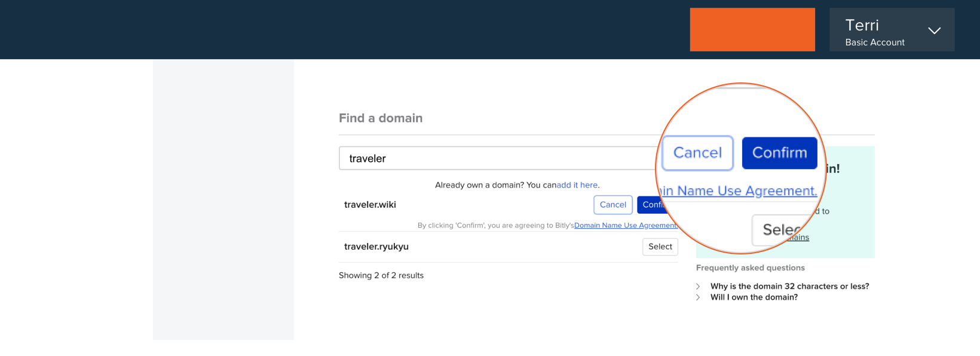Select the traveler.ryukyu domain with its Select button

(660, 247)
